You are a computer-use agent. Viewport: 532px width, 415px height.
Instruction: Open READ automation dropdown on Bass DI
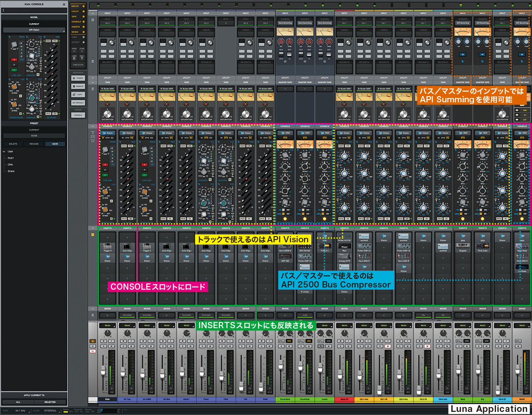tap(344, 325)
